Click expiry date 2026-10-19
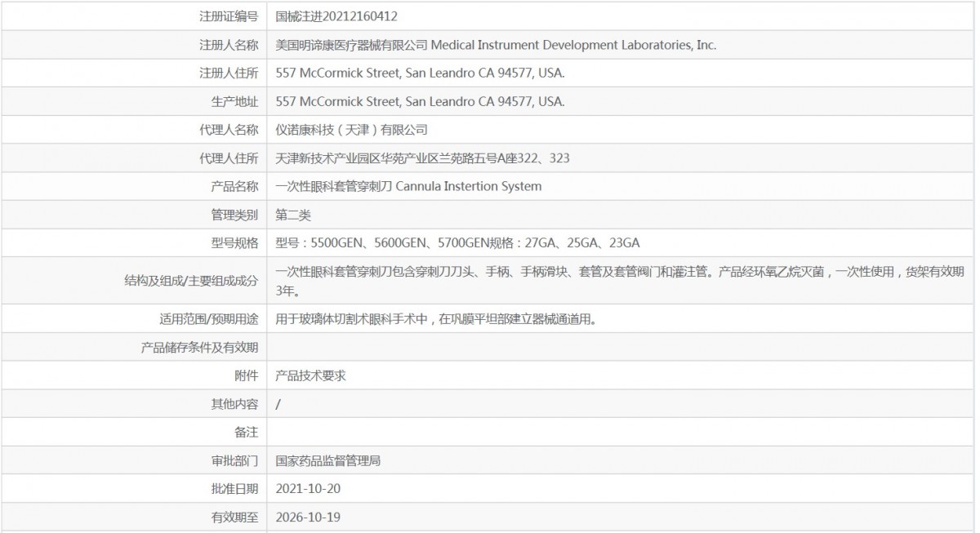Viewport: 980px width, 533px height. click(307, 517)
